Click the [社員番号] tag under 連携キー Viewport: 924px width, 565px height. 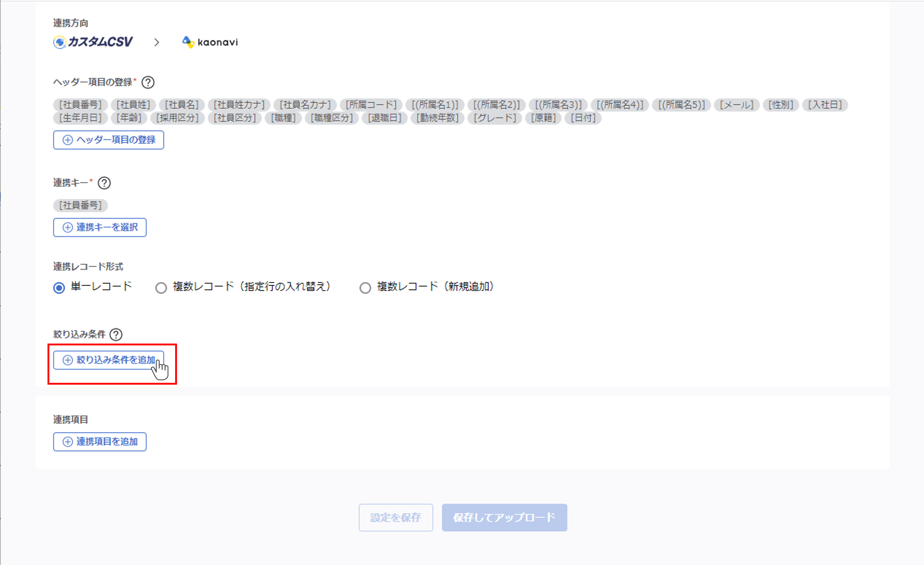tap(80, 205)
